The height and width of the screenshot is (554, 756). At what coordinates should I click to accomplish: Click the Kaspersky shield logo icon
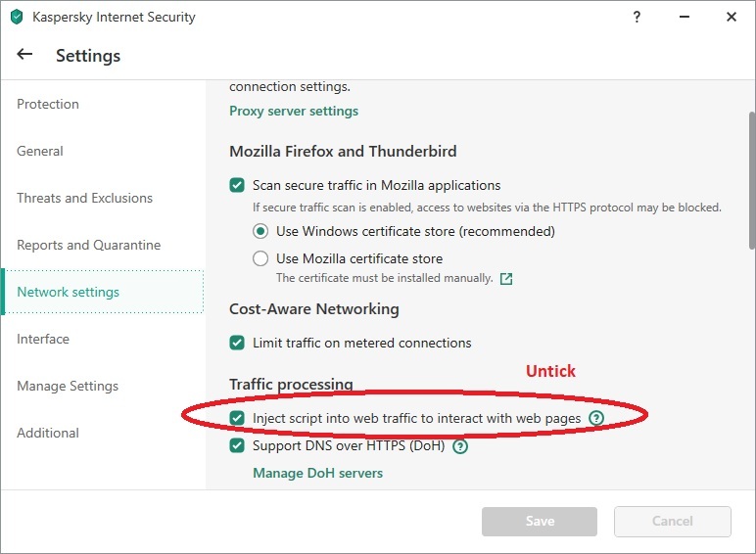pos(16,17)
